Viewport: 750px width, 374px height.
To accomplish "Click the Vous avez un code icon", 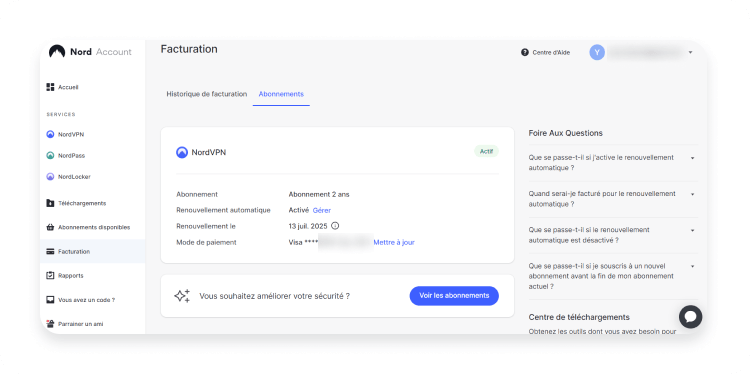I will click(50, 300).
